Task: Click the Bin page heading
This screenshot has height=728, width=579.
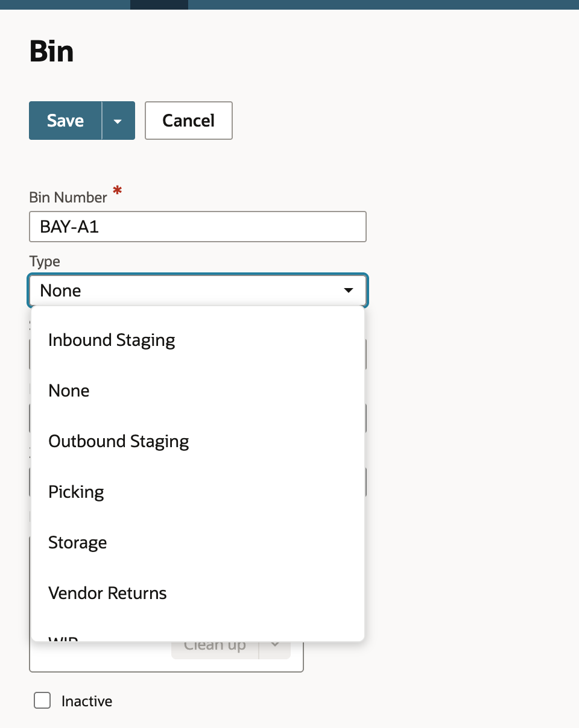Action: [52, 52]
